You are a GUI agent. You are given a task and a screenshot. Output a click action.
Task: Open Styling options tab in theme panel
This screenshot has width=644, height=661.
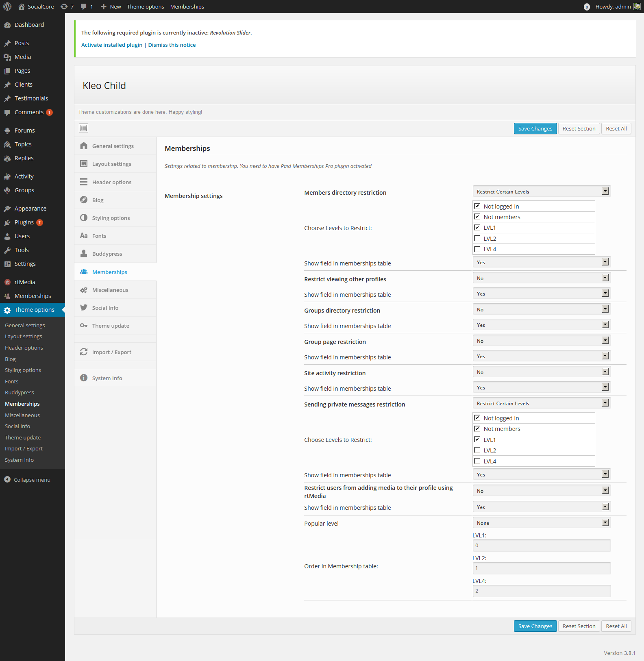(x=111, y=218)
